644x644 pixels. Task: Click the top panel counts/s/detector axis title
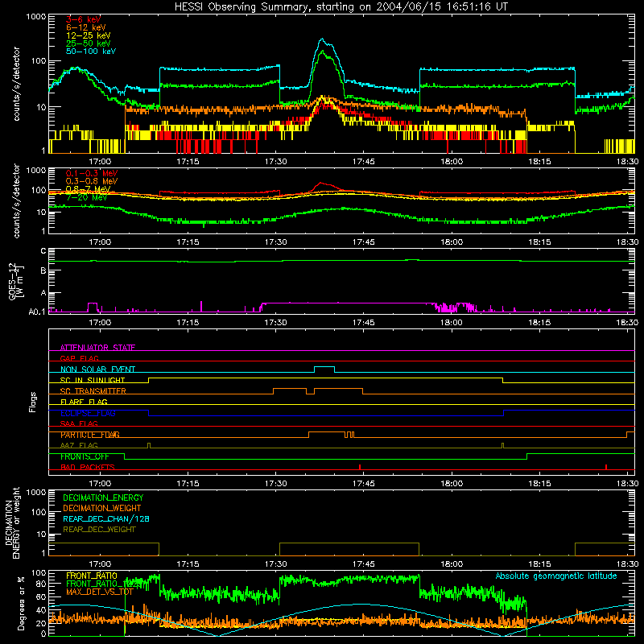[16, 84]
